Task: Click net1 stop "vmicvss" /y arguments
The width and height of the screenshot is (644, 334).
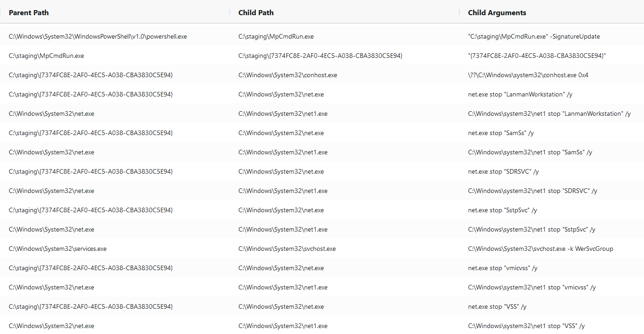Action: pos(532,287)
